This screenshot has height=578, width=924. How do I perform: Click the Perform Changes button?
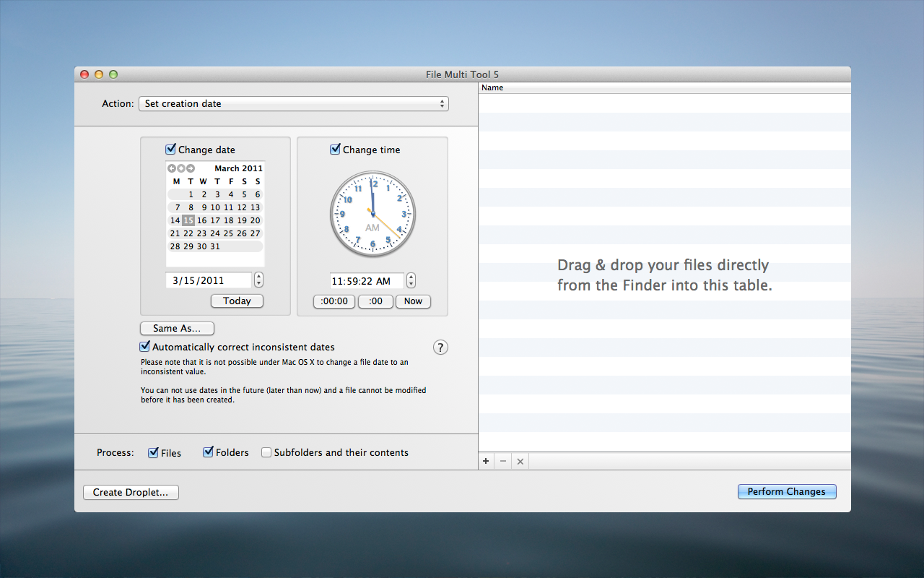(787, 491)
